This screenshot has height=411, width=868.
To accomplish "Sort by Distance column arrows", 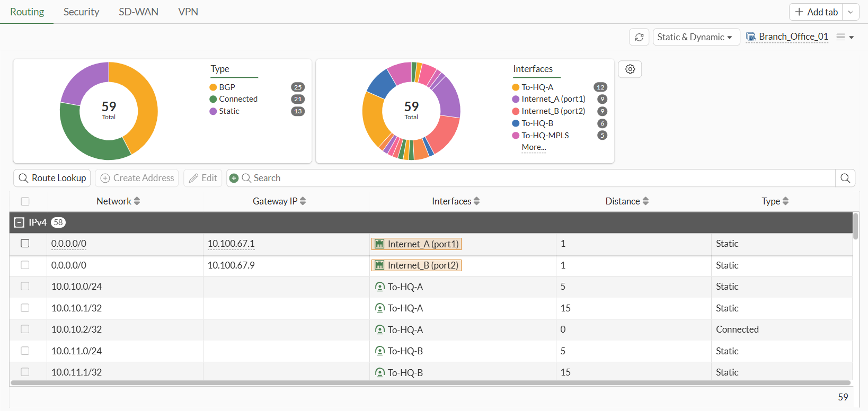I will tap(645, 201).
